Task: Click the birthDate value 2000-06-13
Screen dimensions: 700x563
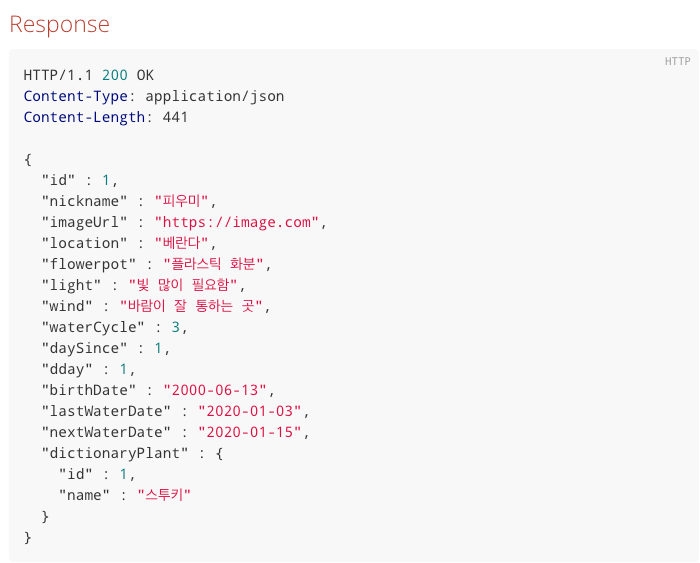Action: [218, 390]
